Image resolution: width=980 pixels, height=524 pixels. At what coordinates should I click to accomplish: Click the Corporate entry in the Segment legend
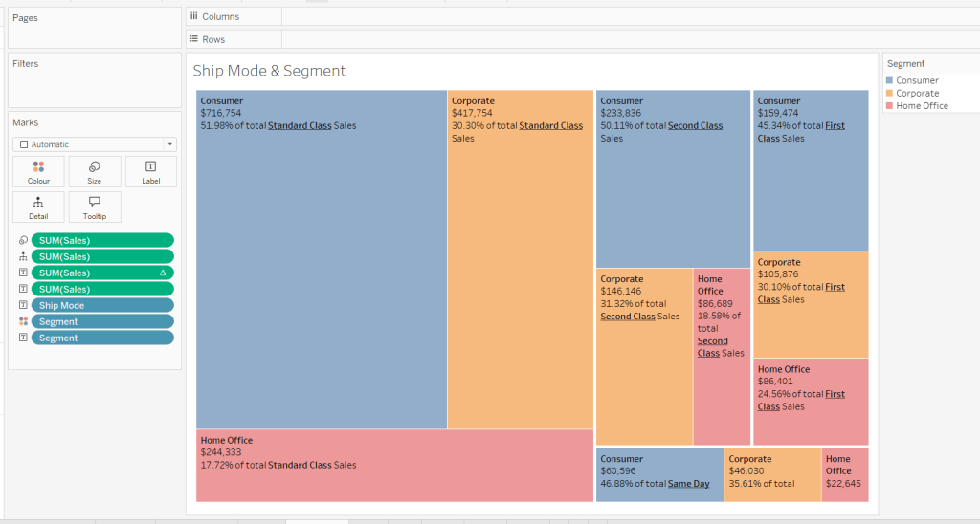tap(917, 94)
